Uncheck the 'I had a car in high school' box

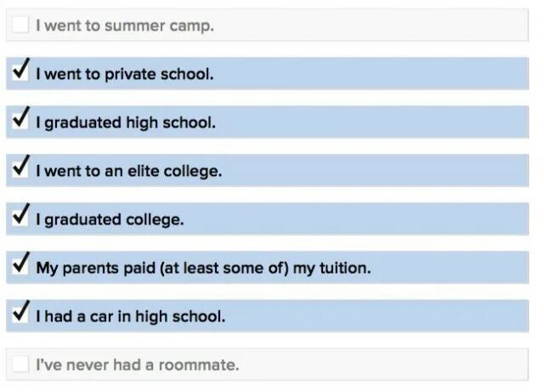coord(20,315)
